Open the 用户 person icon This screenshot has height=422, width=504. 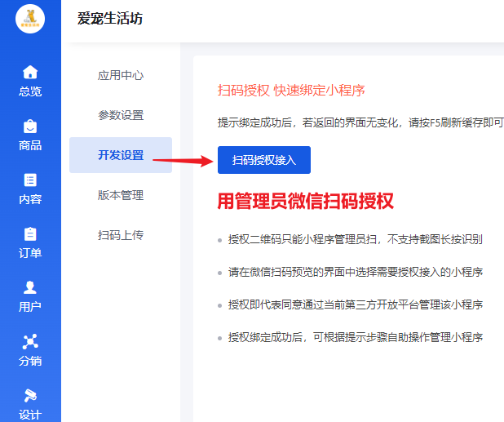coord(30,287)
